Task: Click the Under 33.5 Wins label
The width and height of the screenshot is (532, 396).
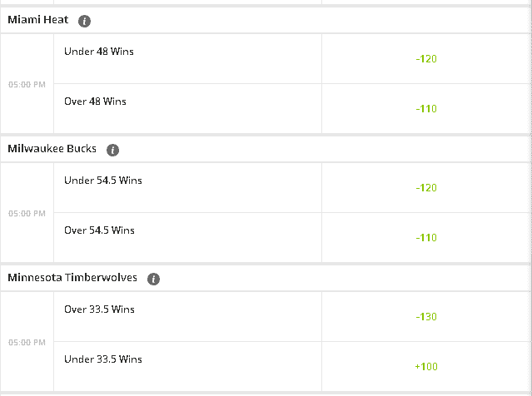Action: [102, 359]
